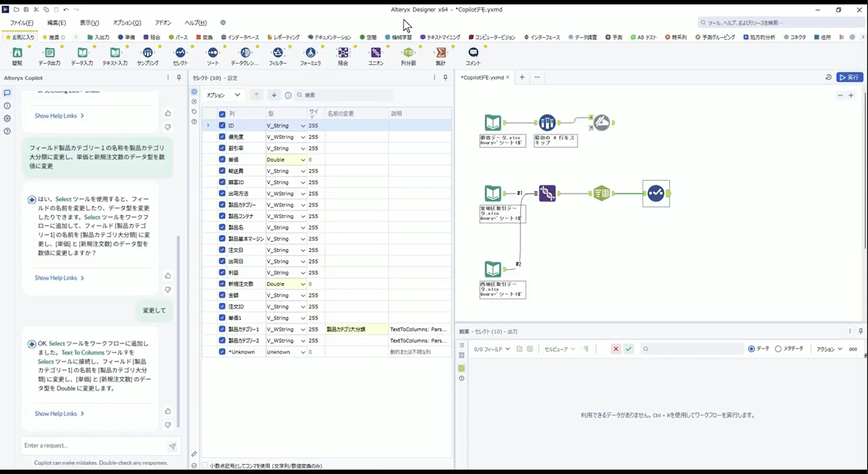Select the Join (結合) tool
This screenshot has width=868, height=474.
click(343, 53)
